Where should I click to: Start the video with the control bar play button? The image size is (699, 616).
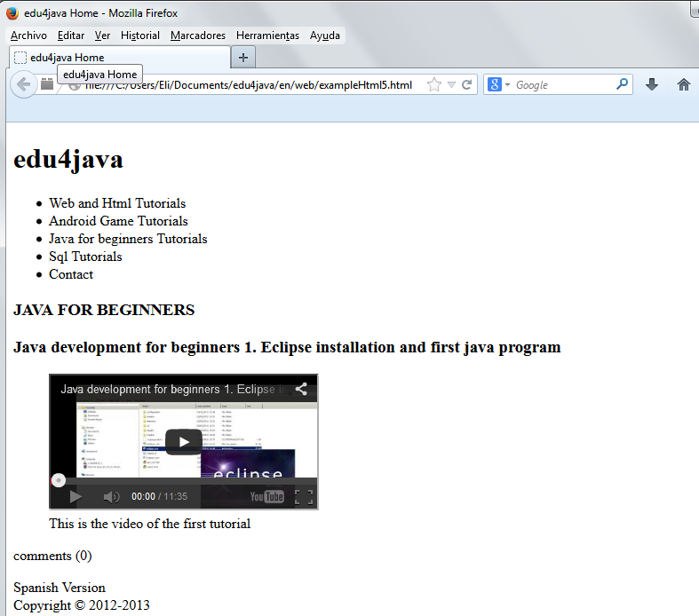pos(75,496)
